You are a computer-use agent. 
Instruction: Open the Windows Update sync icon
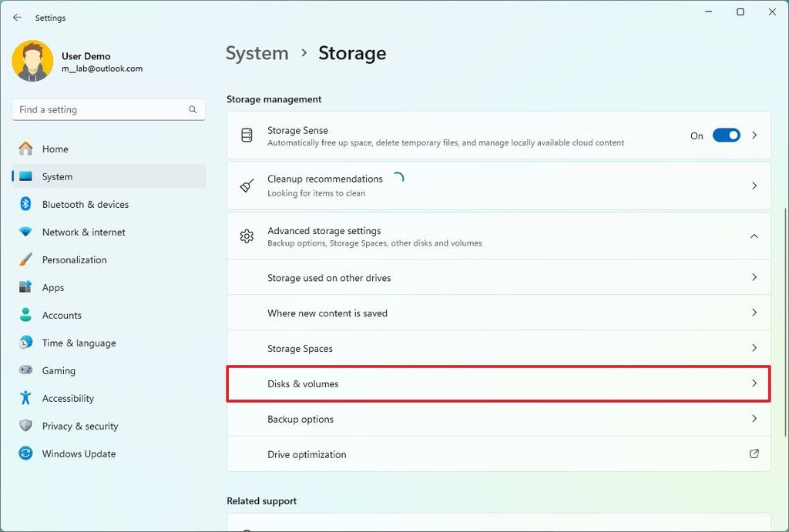[25, 453]
